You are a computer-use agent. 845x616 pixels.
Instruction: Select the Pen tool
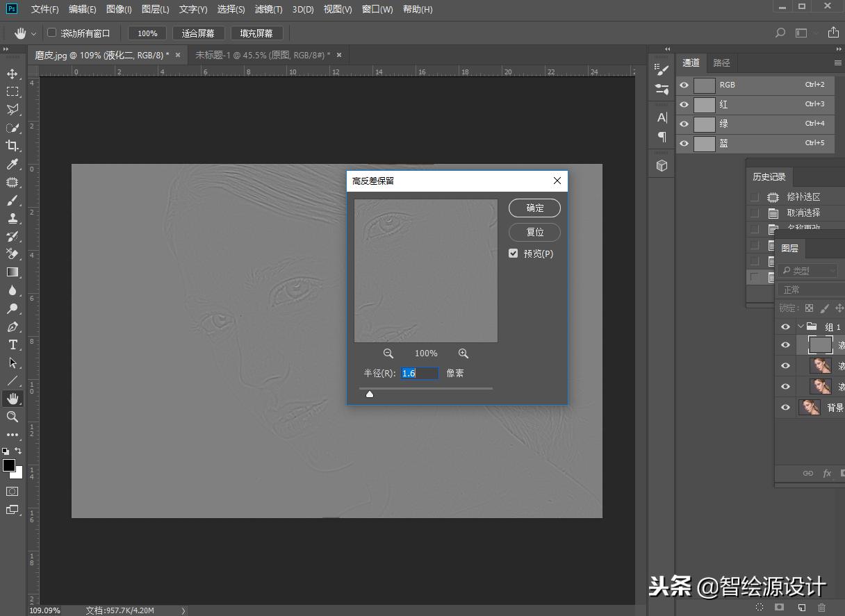[x=13, y=326]
